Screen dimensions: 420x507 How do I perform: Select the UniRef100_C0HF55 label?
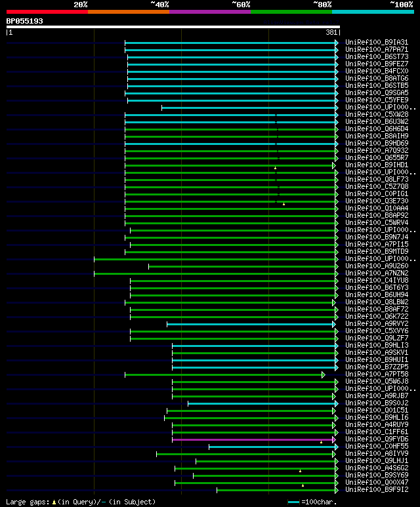pos(377,447)
